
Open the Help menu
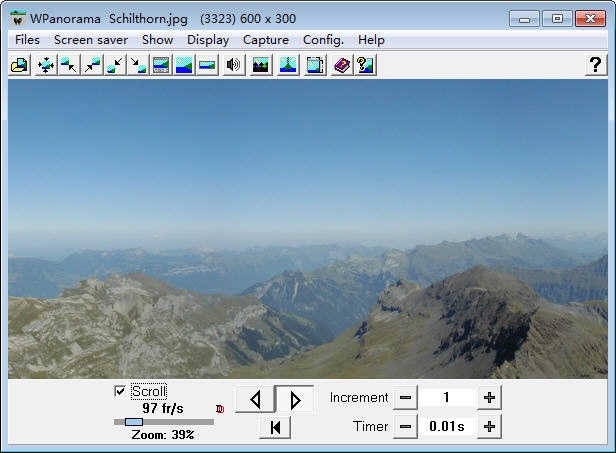pos(371,40)
